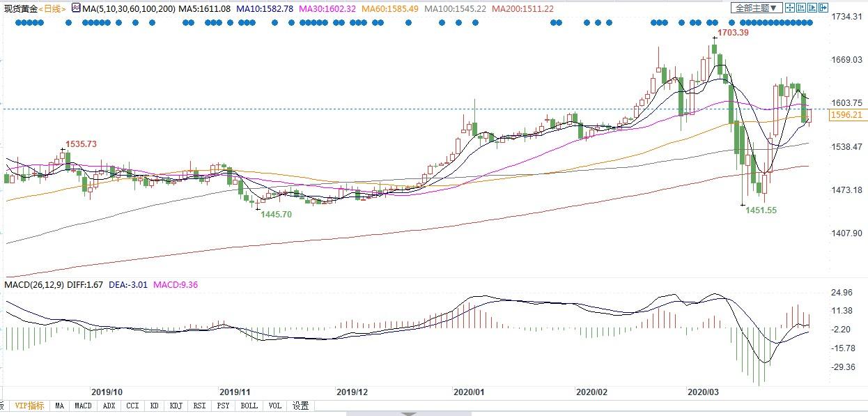Select the ADX indicator tab
Screen dimensions: 868x416
(x=109, y=406)
